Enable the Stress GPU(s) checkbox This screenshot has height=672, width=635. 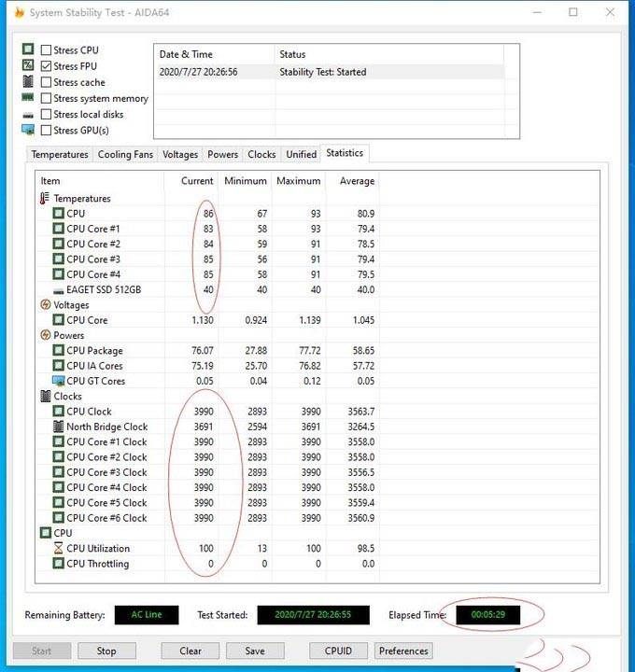[x=46, y=131]
